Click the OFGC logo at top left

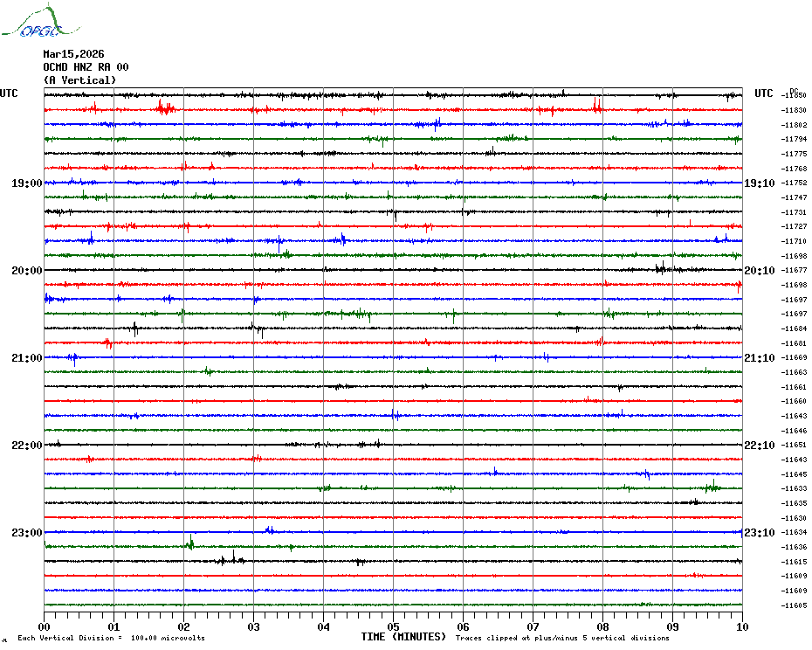coord(40,21)
